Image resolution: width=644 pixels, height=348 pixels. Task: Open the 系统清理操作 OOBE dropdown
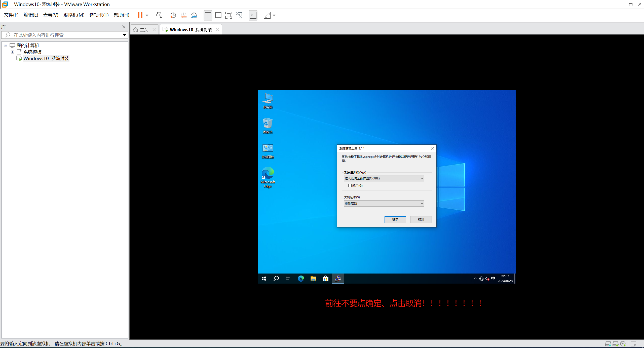(x=384, y=178)
